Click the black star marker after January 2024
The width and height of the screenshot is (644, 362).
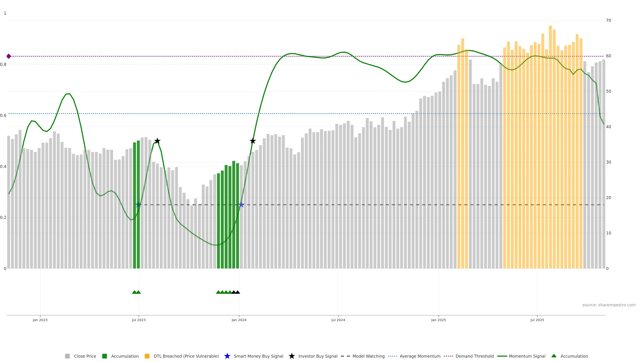click(253, 141)
